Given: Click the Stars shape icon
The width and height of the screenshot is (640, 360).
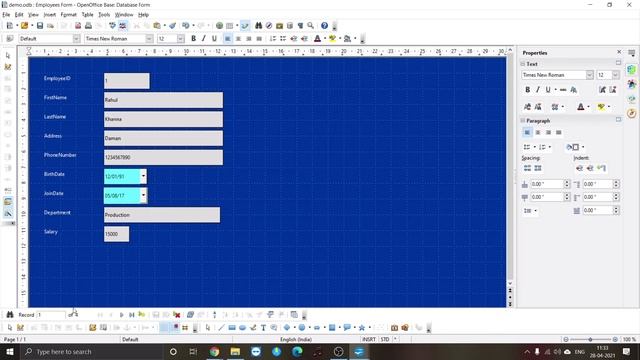Looking at the screenshot, I should [x=362, y=328].
